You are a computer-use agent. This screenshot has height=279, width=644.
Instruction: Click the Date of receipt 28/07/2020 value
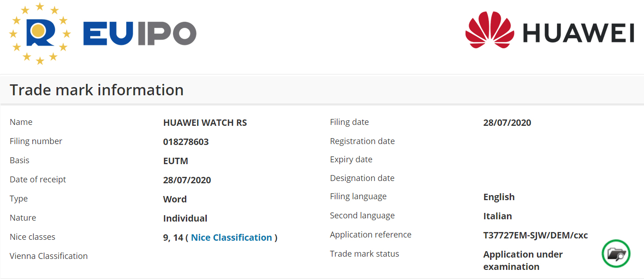click(187, 180)
